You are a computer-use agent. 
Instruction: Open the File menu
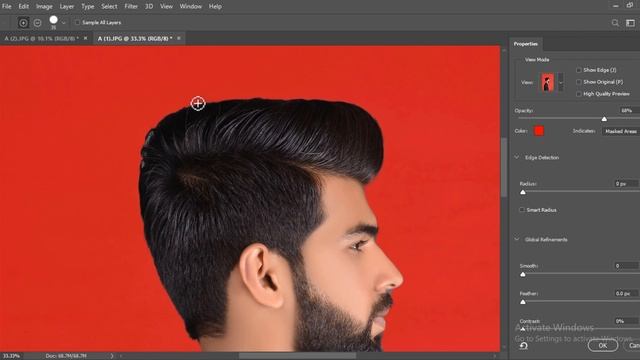[x=7, y=7]
